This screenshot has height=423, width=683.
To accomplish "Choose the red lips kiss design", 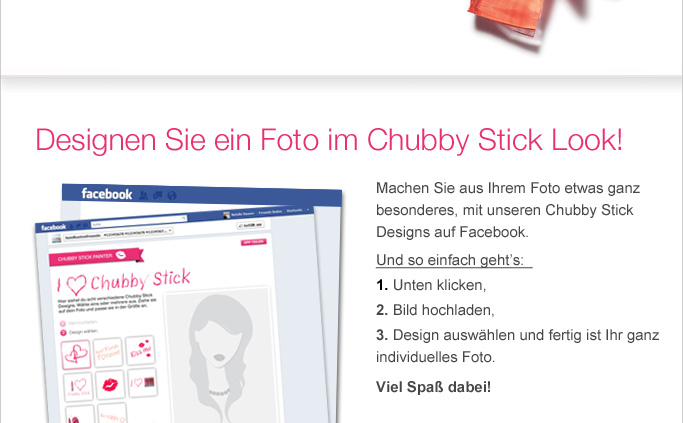I will click(x=110, y=384).
